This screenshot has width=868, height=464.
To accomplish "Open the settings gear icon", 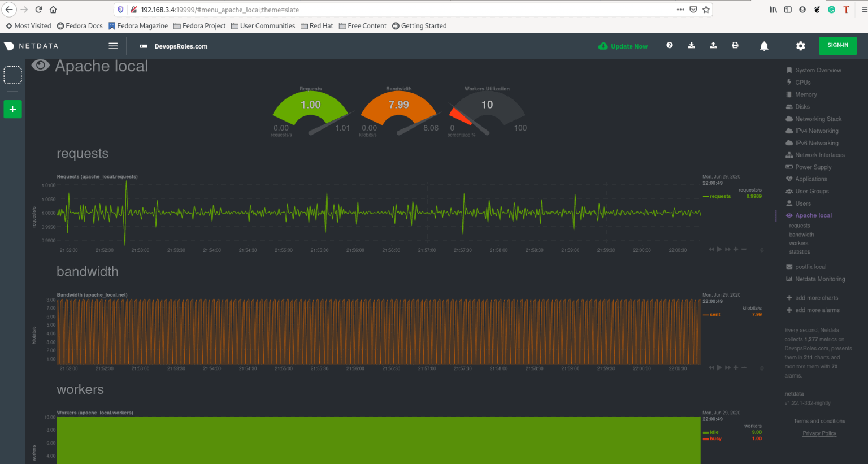I will [800, 46].
